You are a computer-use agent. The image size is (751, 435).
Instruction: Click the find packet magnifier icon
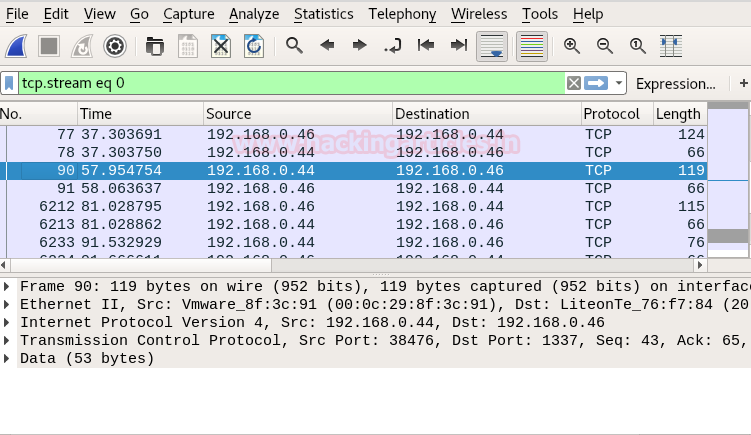[x=294, y=46]
